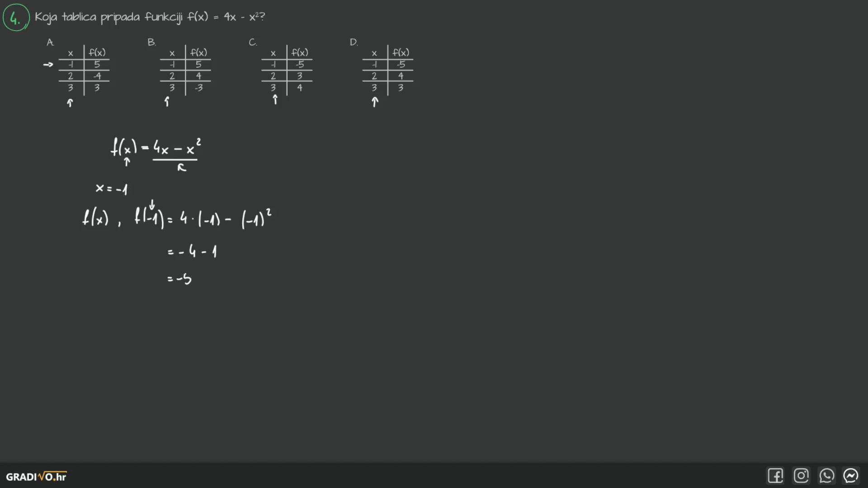Click the up arrow below table B
This screenshot has width=868, height=488.
pyautogui.click(x=167, y=102)
